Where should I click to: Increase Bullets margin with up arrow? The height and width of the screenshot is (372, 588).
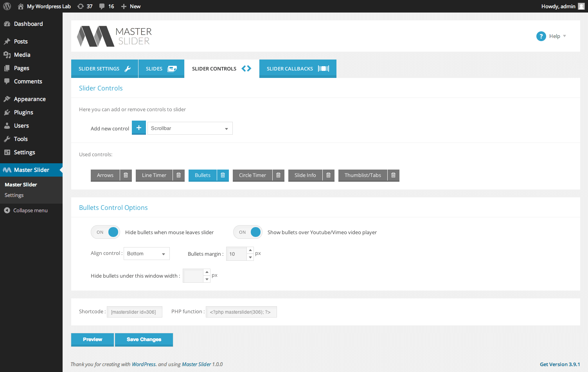(x=250, y=250)
